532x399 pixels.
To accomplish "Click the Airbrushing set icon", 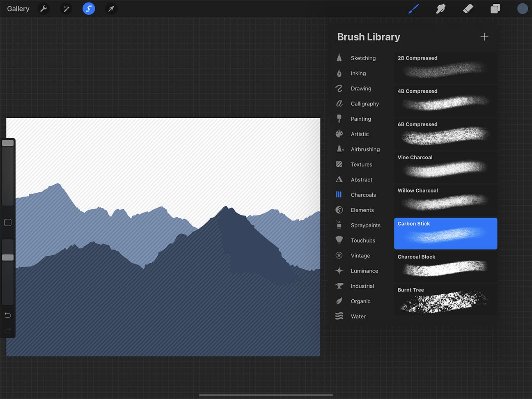I will (339, 149).
